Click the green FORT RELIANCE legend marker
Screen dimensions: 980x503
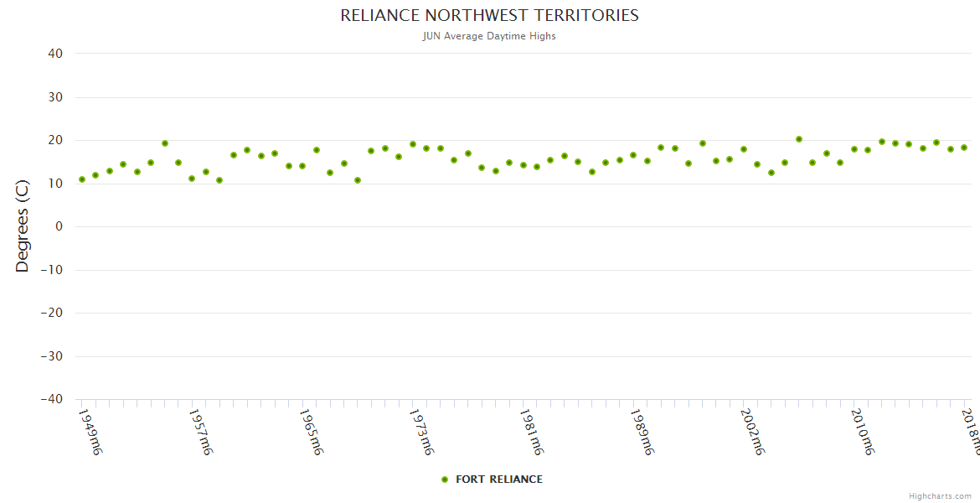click(445, 480)
